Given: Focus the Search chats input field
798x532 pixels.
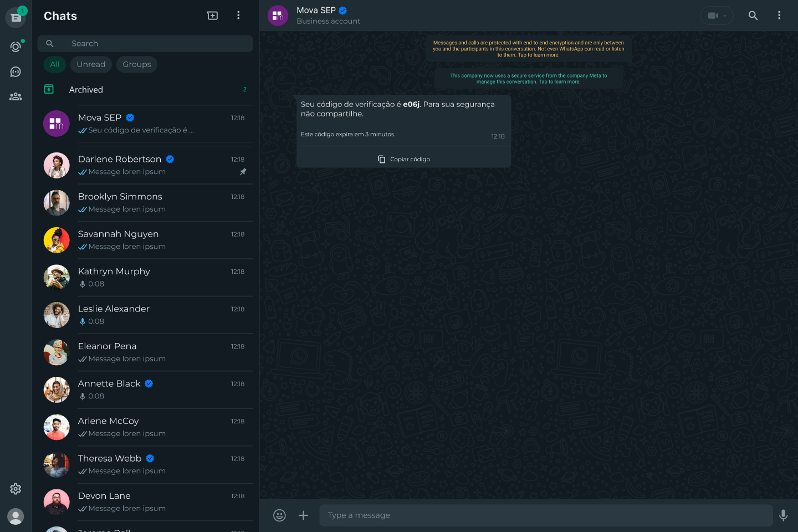Looking at the screenshot, I should click(x=145, y=43).
